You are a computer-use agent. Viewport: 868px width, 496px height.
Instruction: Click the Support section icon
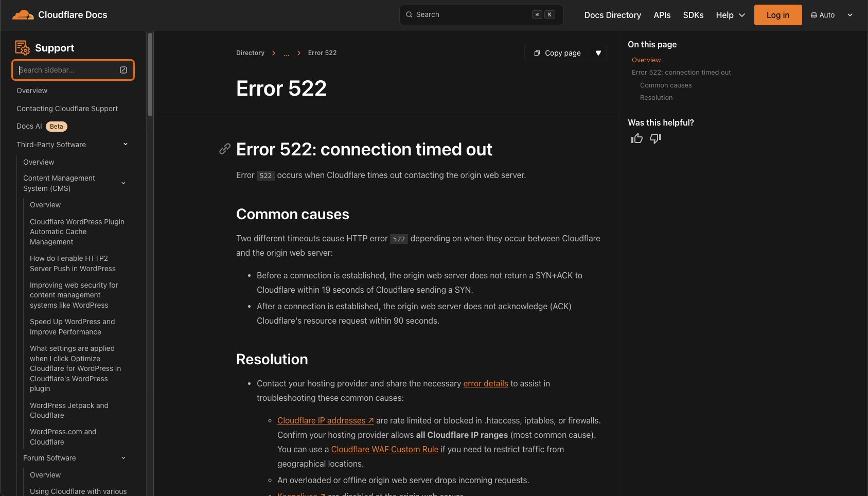pyautogui.click(x=22, y=48)
